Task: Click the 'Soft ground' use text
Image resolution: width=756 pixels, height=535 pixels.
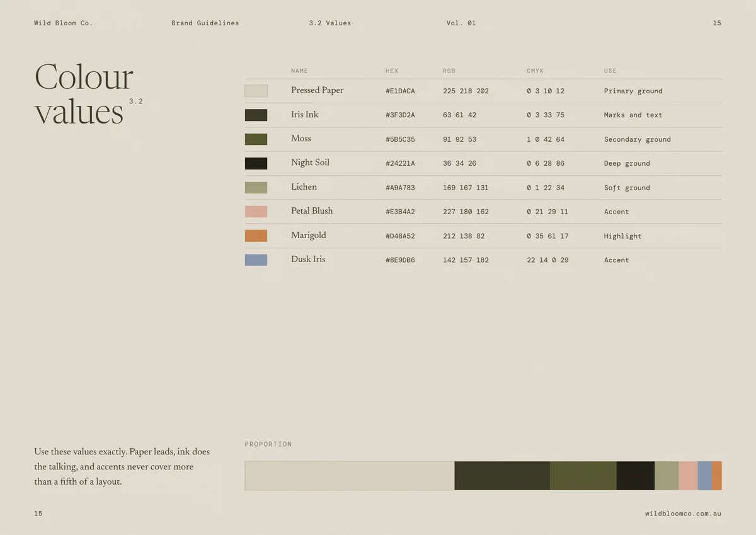Action: (x=627, y=188)
